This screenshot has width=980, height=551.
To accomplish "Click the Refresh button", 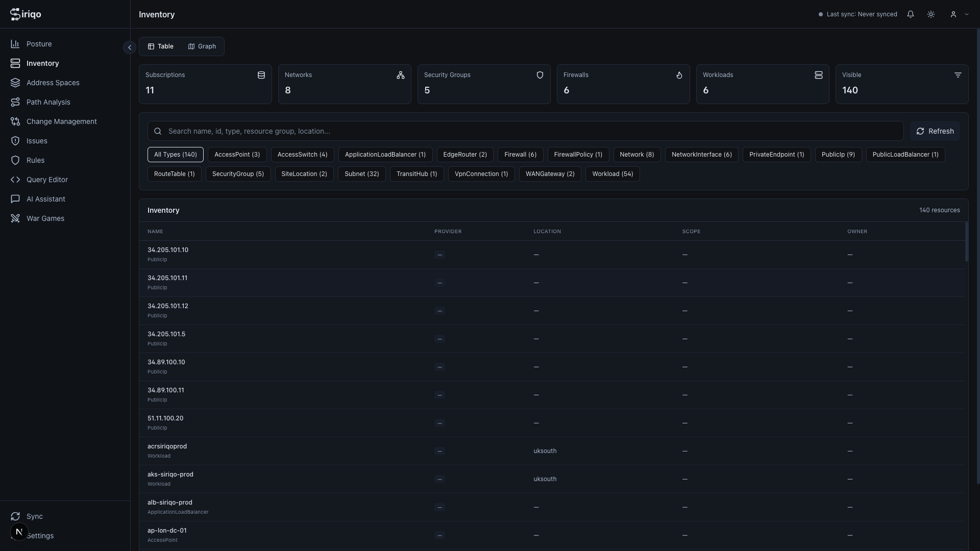I will pos(935,131).
